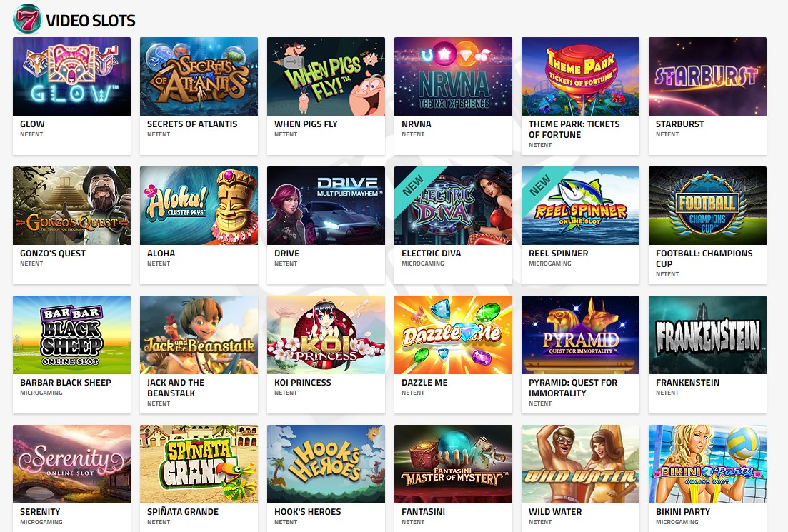Viewport: 788px width, 532px height.
Task: Open the Bikini Party slot thumbnail
Action: click(x=707, y=463)
